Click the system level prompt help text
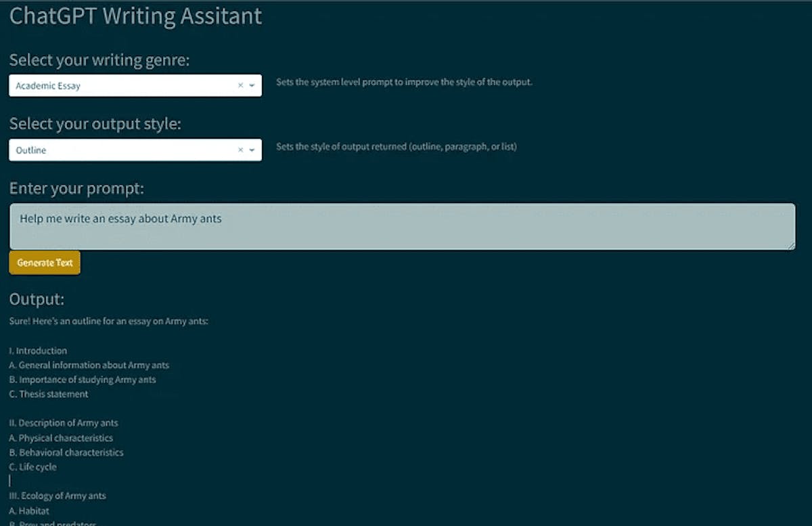Image resolution: width=812 pixels, height=526 pixels. [404, 83]
